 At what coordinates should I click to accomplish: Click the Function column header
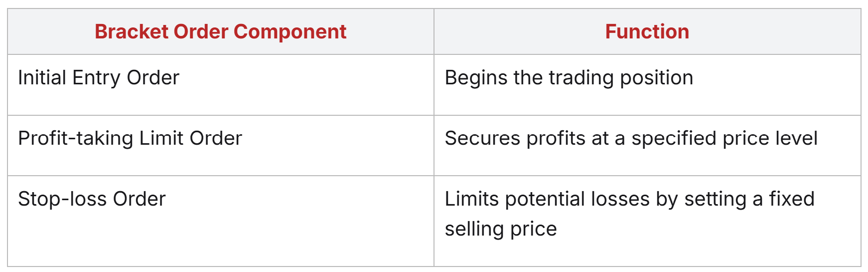pos(647,31)
